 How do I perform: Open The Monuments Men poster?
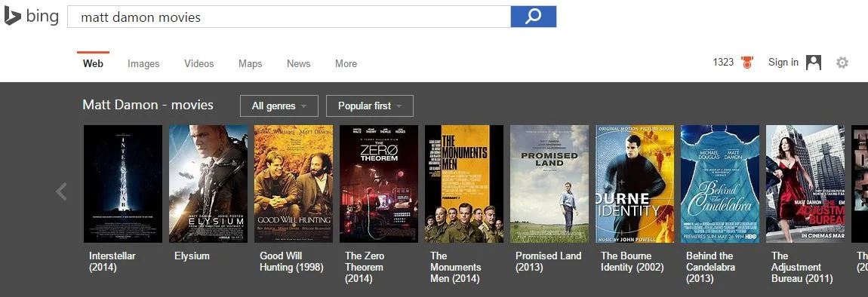coord(464,184)
